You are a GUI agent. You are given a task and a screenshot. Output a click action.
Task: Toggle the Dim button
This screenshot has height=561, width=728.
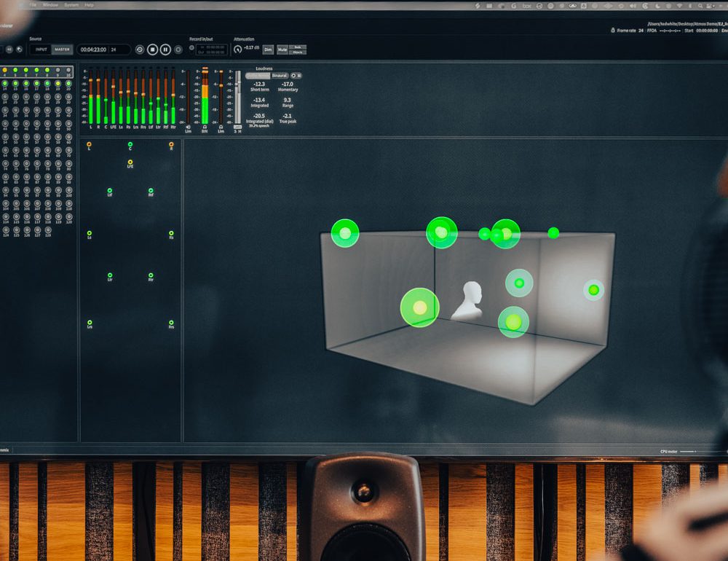click(268, 50)
